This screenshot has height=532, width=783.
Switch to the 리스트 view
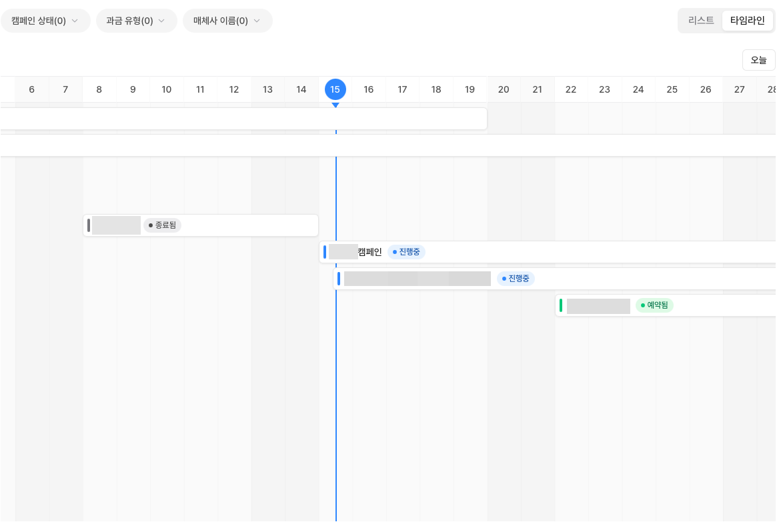click(701, 21)
